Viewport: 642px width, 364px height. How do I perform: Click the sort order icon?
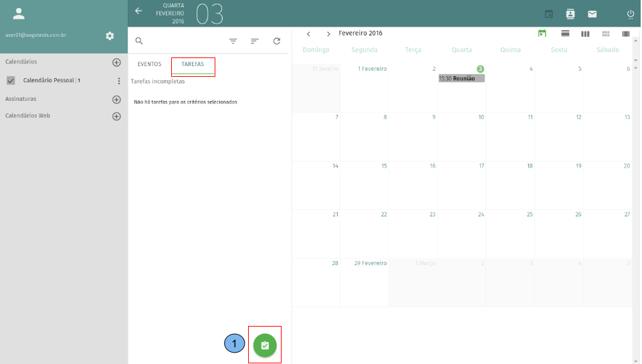pyautogui.click(x=254, y=41)
